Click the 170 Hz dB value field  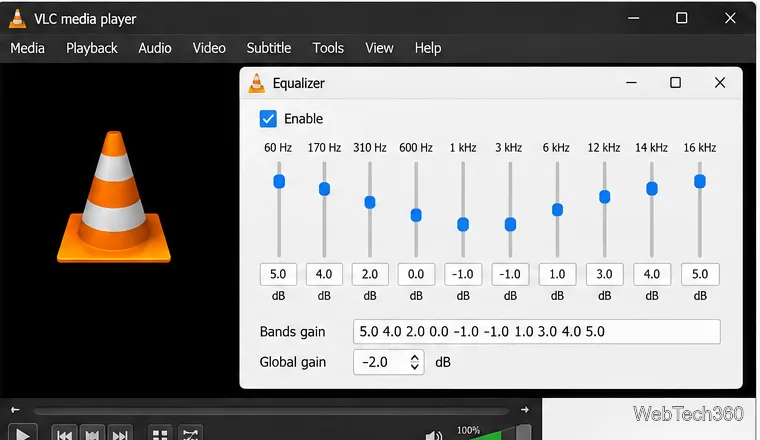324,274
